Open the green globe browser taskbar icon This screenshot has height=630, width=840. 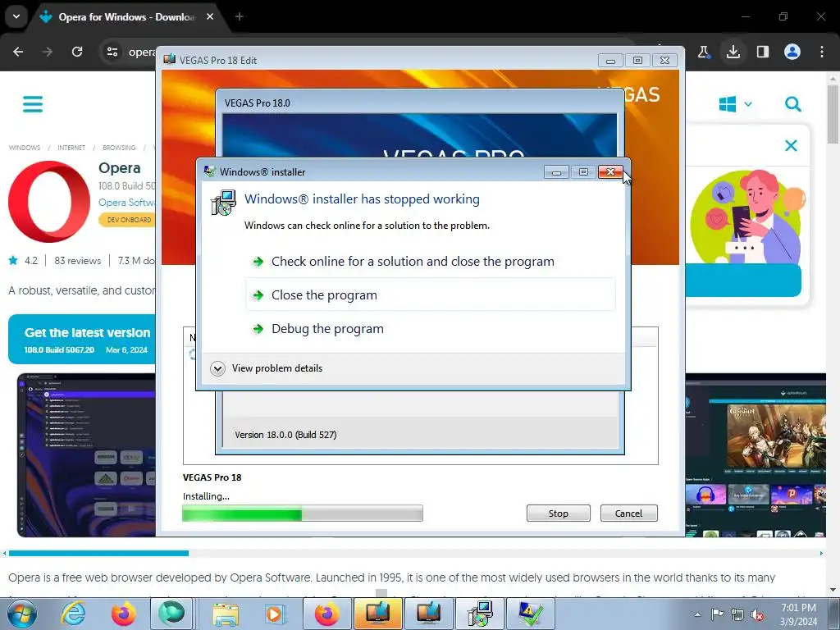[x=171, y=614]
